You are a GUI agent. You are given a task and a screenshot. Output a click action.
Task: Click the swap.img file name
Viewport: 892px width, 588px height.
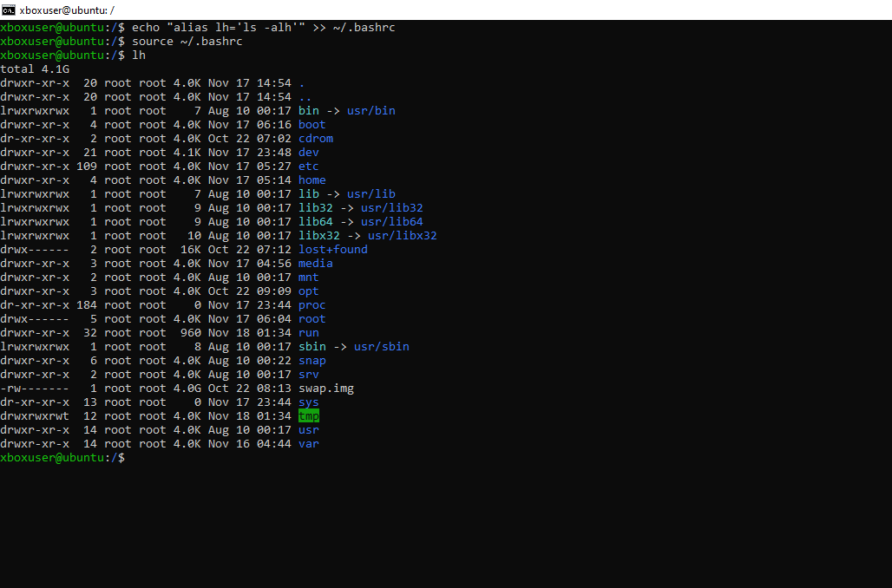(325, 389)
